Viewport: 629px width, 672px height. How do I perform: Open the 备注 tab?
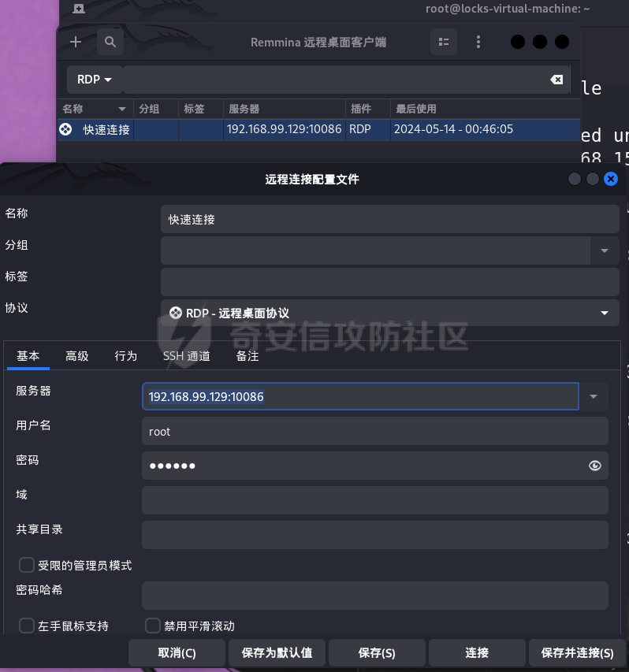[248, 356]
